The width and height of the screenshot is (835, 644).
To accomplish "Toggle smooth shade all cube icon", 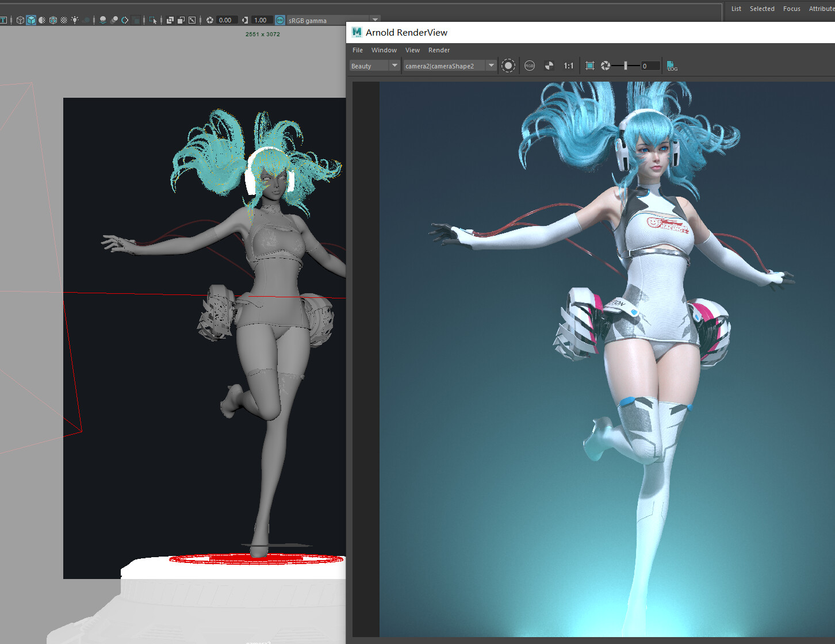I will [x=31, y=20].
